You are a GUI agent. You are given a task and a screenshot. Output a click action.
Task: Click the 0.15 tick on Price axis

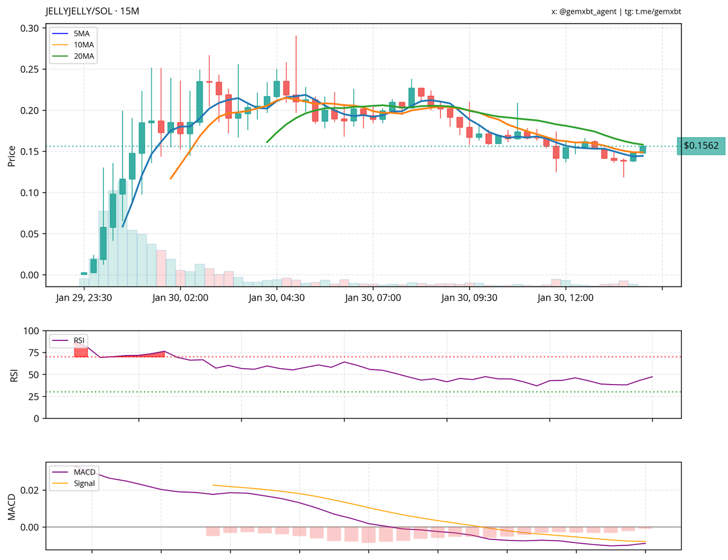coord(30,152)
